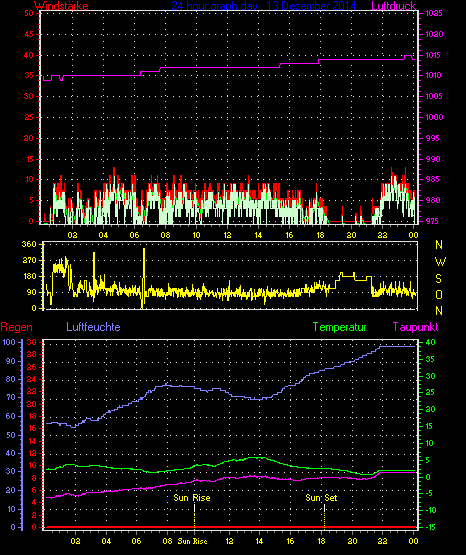Click lower chart time label 06

point(137,541)
